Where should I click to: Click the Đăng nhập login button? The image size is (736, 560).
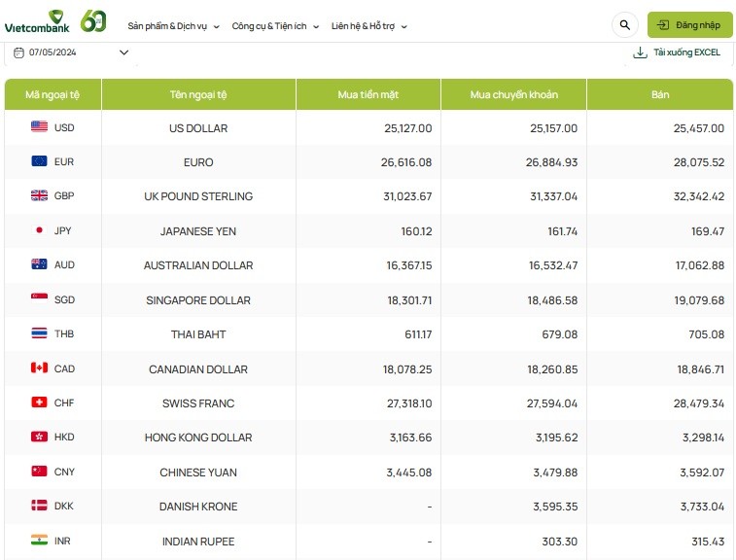(x=690, y=25)
